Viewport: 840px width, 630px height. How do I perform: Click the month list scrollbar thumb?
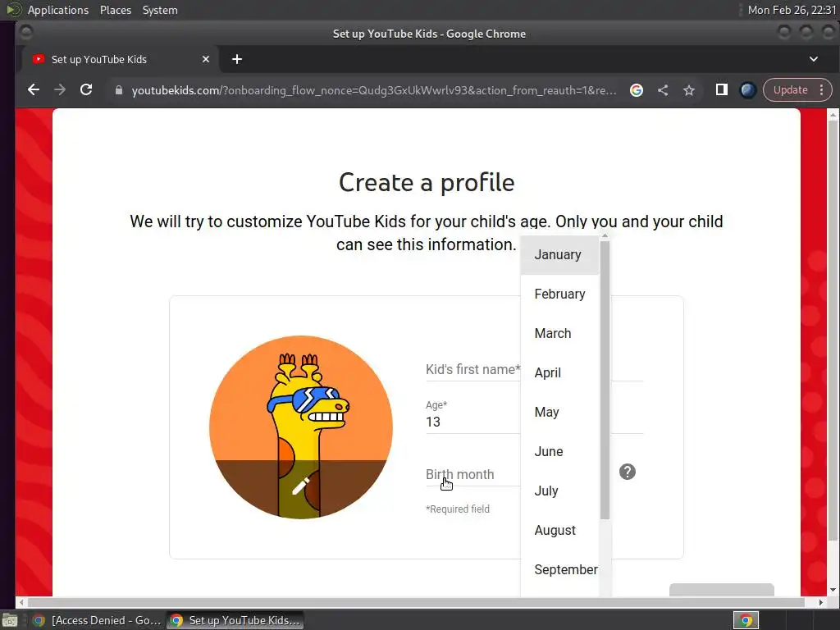tap(605, 380)
